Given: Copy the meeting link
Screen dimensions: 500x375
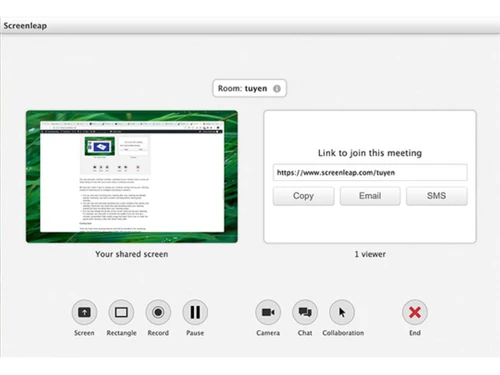Looking at the screenshot, I should coord(303,196).
